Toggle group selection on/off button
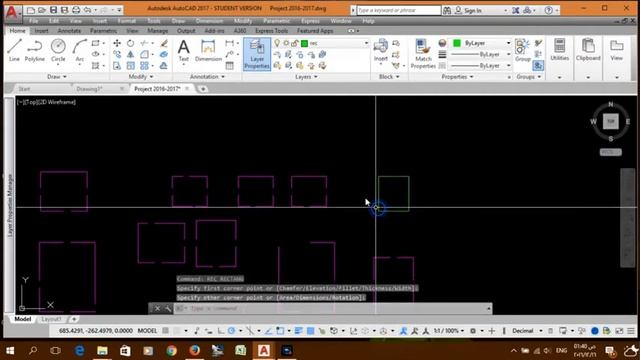Viewport: 640px width, 360px height. point(538,65)
